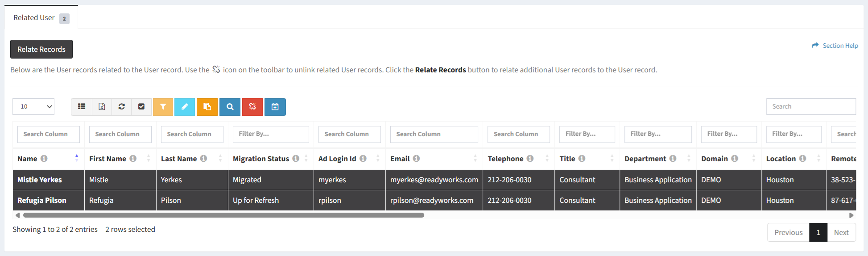Open the Department Filter By dropdown
This screenshot has width=868, height=256.
pos(658,134)
